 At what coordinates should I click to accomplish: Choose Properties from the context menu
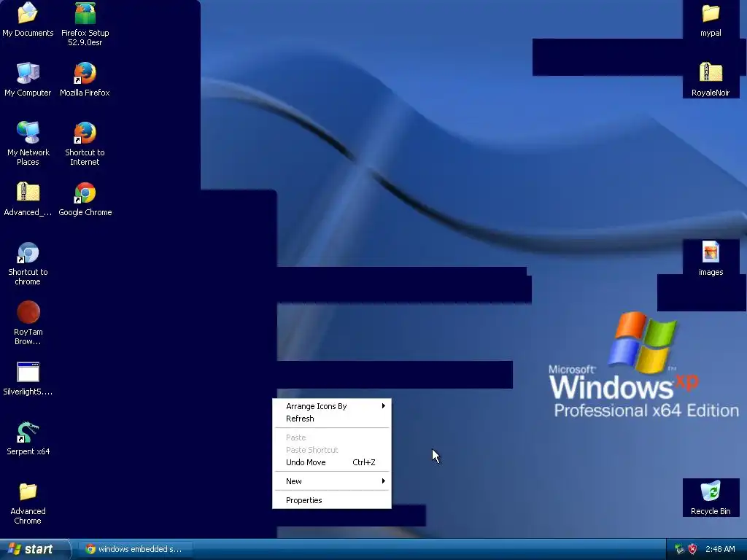(x=332, y=500)
